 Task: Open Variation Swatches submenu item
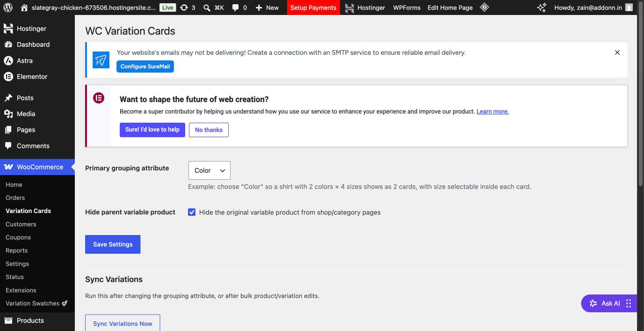[37, 303]
